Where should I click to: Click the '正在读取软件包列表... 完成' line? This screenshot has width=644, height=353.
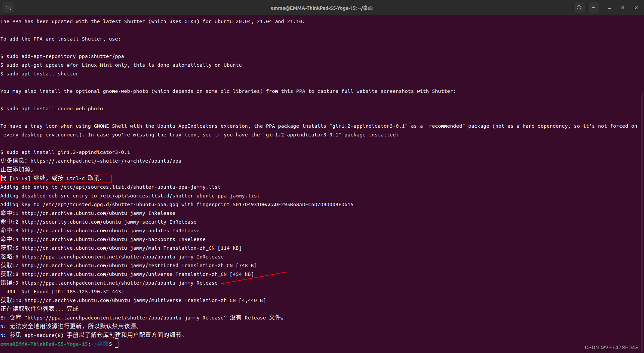coord(40,309)
